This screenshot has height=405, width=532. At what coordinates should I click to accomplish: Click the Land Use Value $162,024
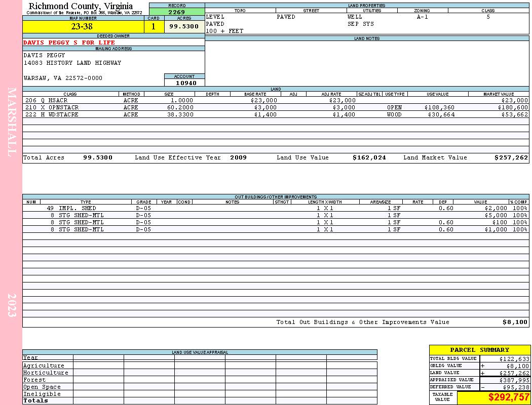tap(369, 157)
